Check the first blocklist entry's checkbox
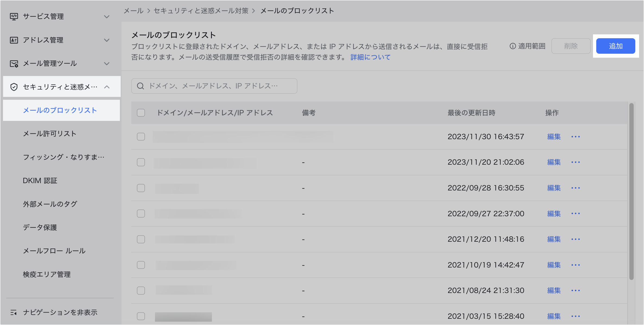 point(141,137)
